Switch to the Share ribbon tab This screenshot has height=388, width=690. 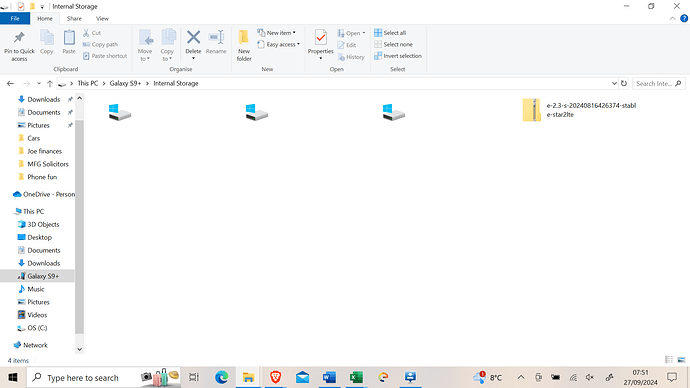74,18
